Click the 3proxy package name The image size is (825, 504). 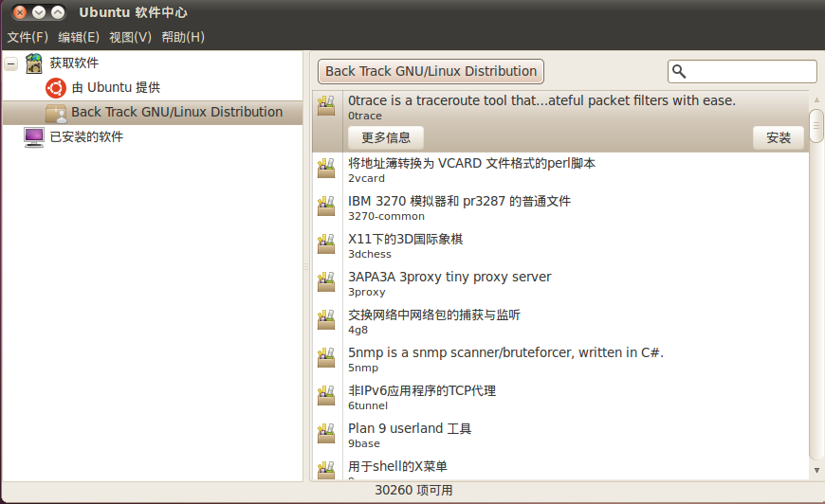(367, 292)
